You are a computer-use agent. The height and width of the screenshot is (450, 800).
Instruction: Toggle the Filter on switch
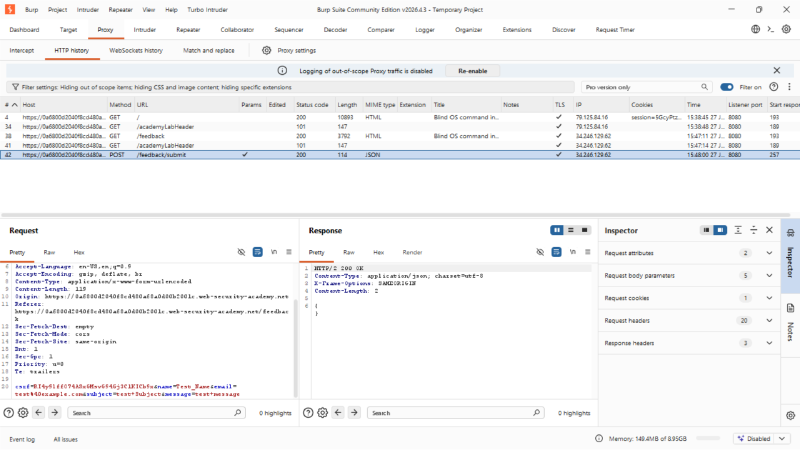pos(727,87)
